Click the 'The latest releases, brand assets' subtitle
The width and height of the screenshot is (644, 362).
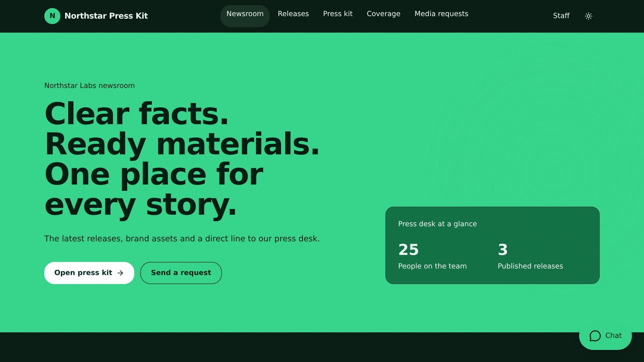[x=182, y=239]
